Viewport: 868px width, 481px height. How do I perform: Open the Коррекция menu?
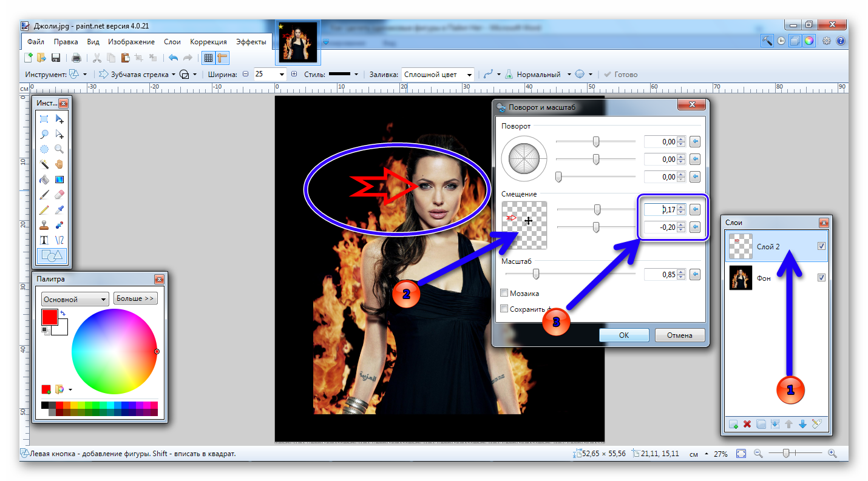(x=208, y=42)
